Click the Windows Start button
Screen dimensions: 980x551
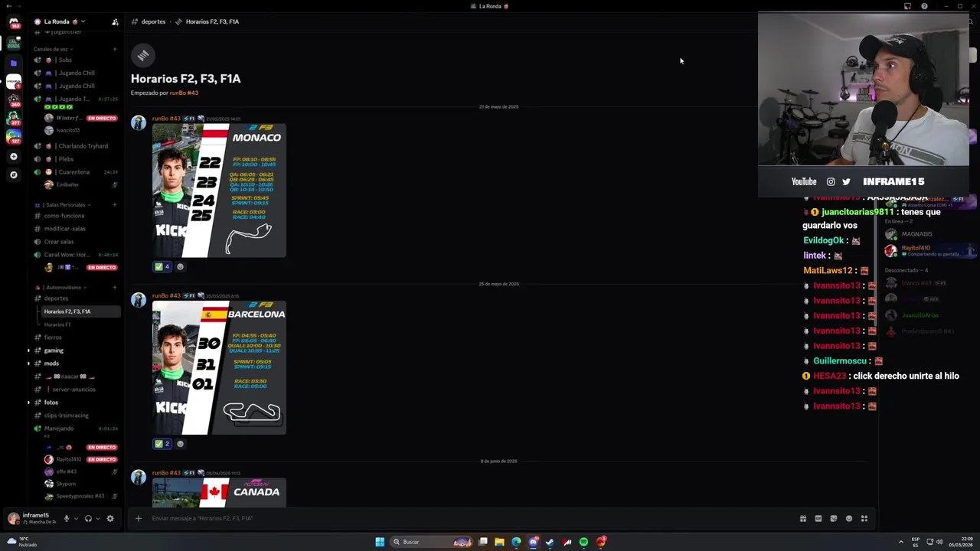pyautogui.click(x=380, y=542)
